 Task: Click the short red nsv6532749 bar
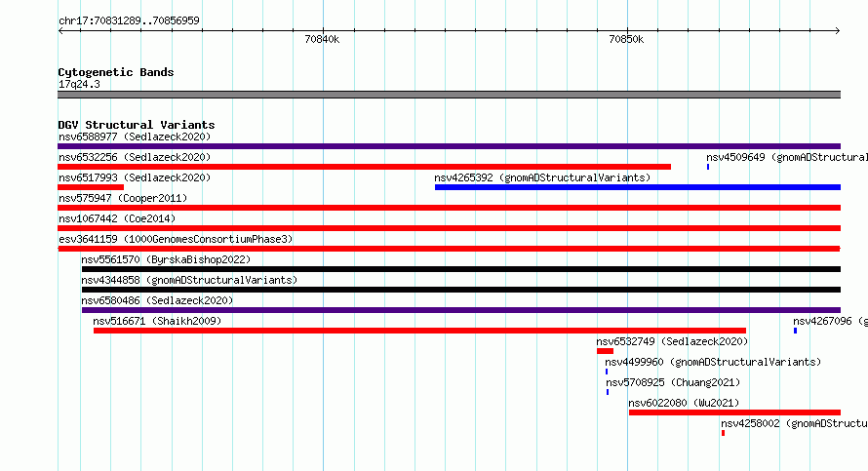(605, 351)
